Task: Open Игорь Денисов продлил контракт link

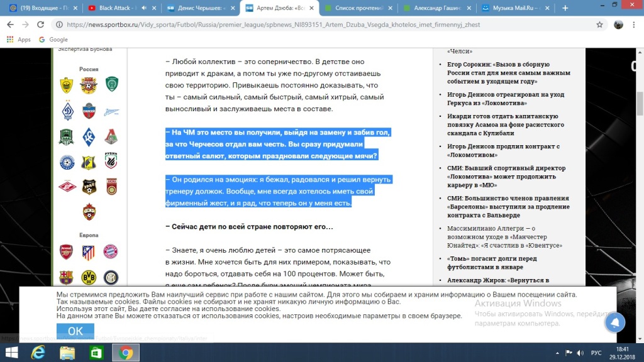Action: (x=503, y=150)
